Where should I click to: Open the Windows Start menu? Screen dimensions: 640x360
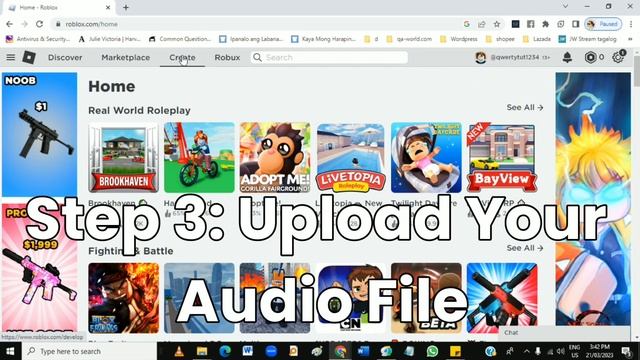click(x=10, y=351)
